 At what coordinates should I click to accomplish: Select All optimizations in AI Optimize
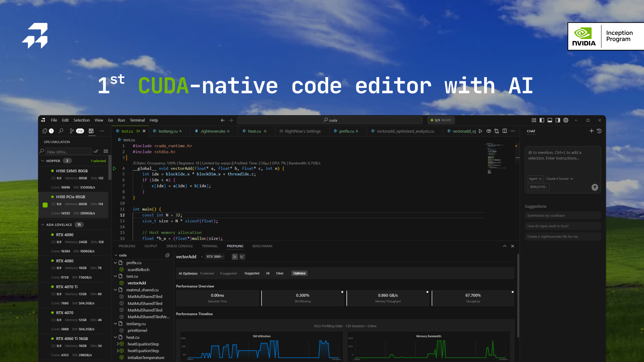[267, 273]
